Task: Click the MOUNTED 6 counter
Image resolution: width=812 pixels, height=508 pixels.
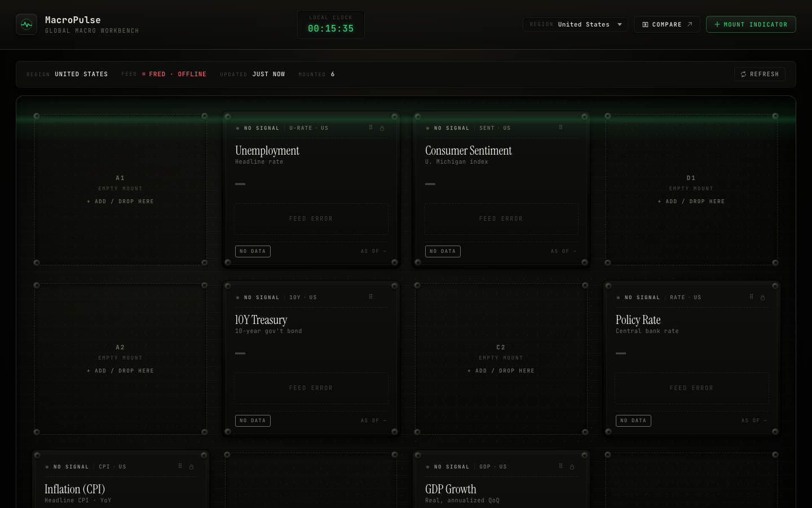Action: [316, 75]
